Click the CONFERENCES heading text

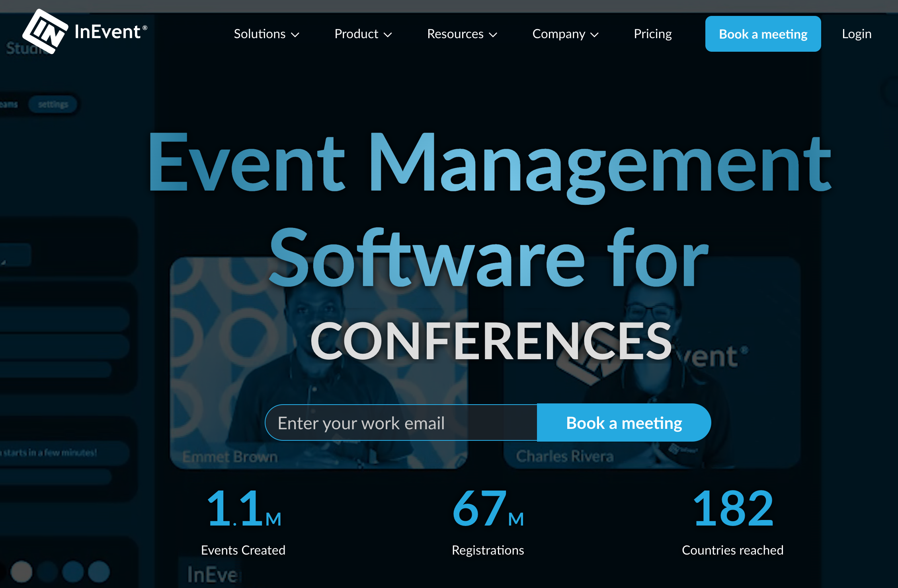click(x=491, y=341)
